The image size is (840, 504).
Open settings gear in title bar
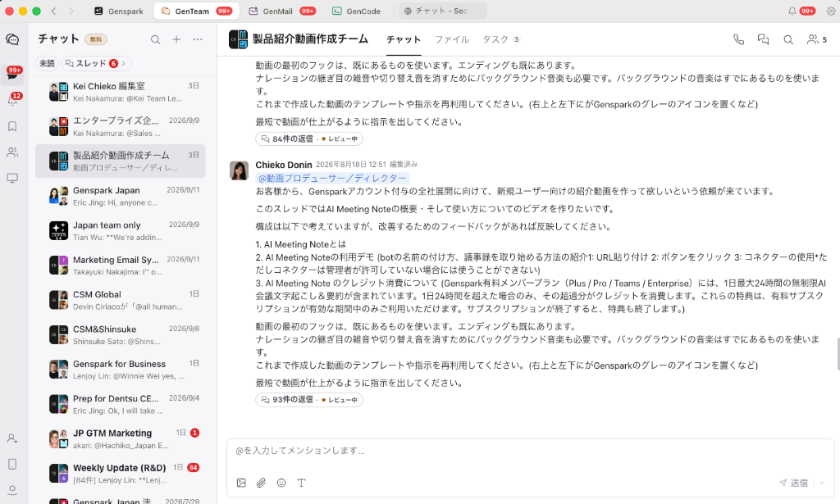click(830, 11)
